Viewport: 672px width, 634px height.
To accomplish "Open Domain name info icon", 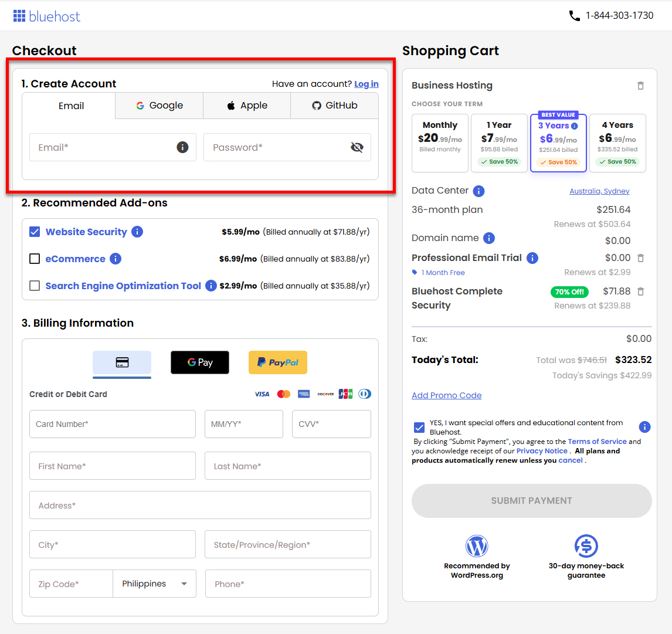I will coord(489,238).
